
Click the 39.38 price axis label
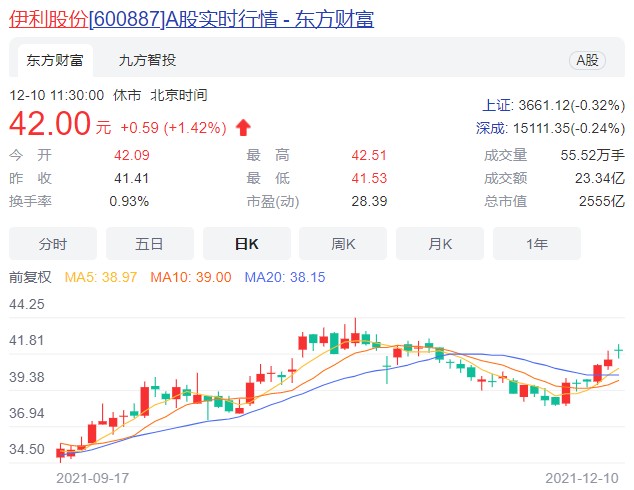click(x=27, y=377)
